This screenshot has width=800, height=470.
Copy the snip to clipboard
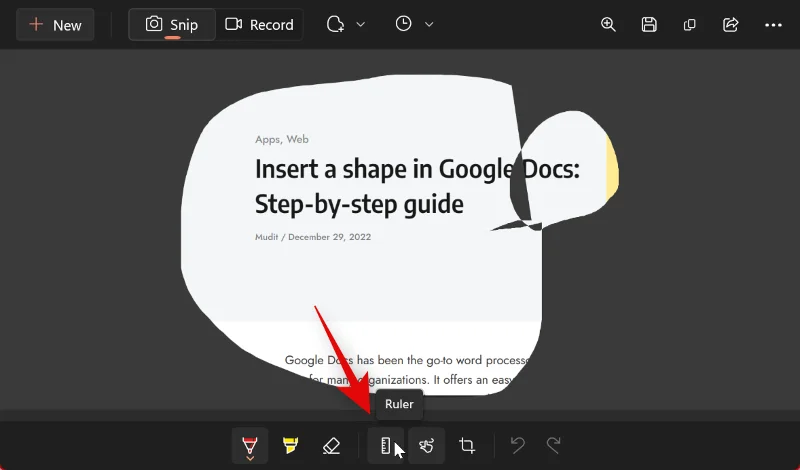pos(690,25)
